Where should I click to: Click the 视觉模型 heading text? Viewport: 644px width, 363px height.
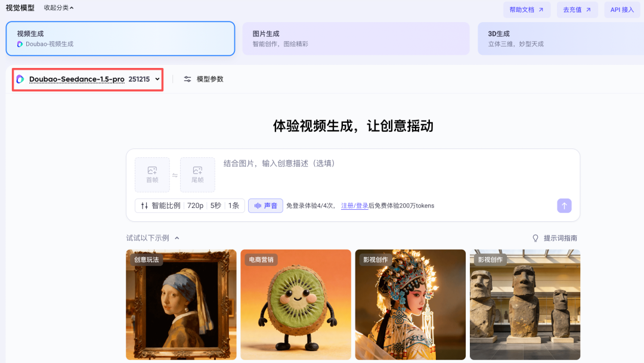[x=20, y=8]
